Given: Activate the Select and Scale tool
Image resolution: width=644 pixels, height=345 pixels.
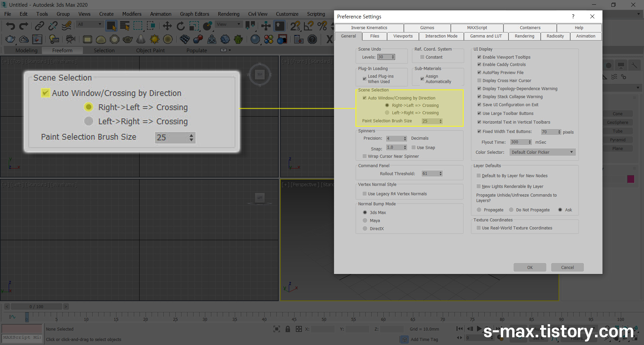Looking at the screenshot, I should [194, 26].
